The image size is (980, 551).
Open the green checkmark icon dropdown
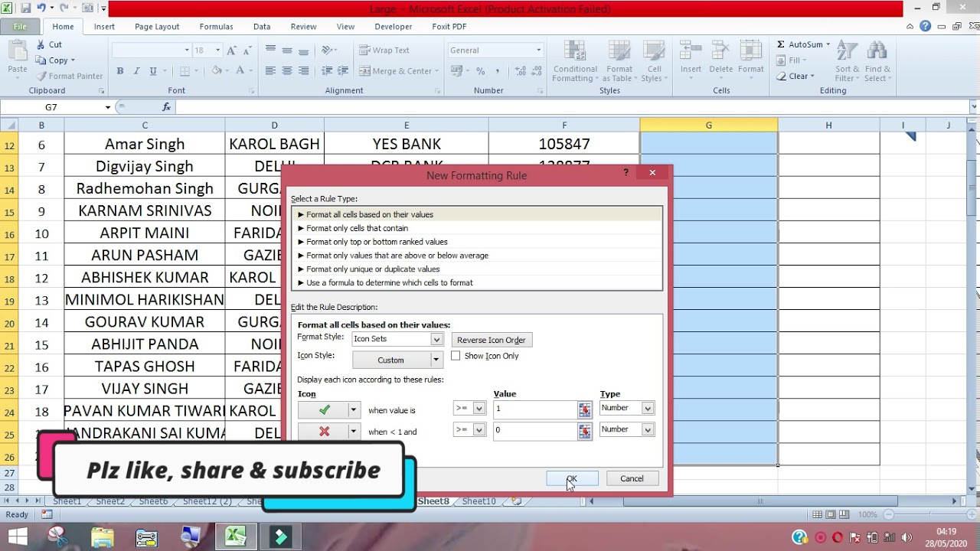[x=353, y=410]
